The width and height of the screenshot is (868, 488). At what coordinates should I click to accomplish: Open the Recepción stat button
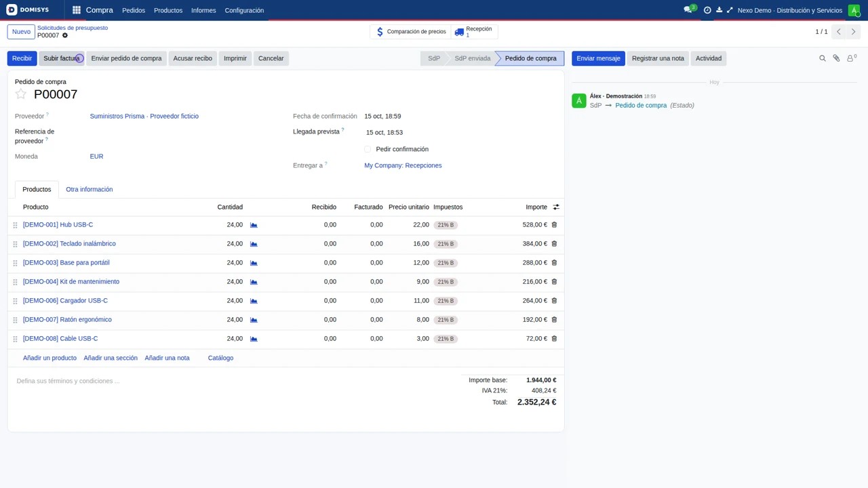tap(474, 32)
